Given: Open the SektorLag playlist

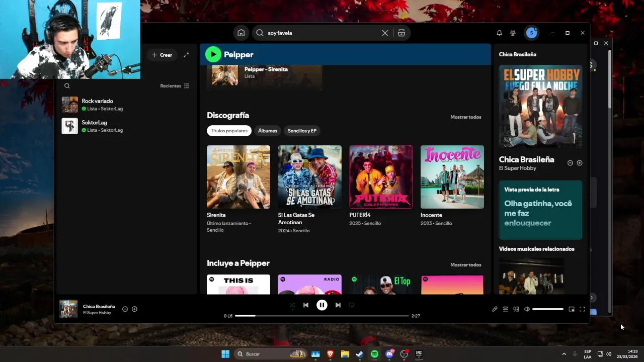Looking at the screenshot, I should tap(126, 126).
